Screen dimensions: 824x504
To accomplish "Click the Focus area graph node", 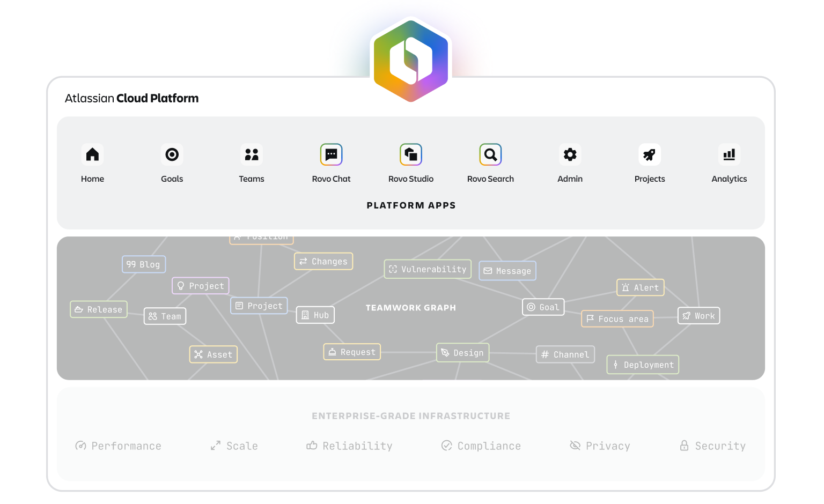I will pos(617,319).
